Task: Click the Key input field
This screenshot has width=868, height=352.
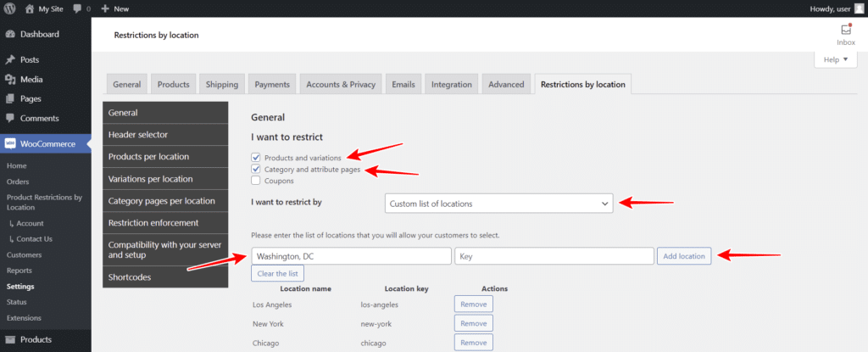Action: [554, 256]
